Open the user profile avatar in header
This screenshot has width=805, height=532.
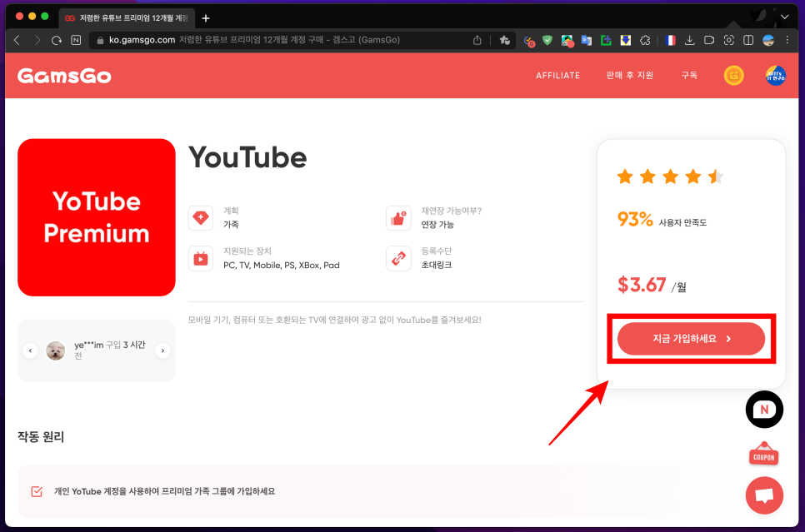pyautogui.click(x=775, y=76)
